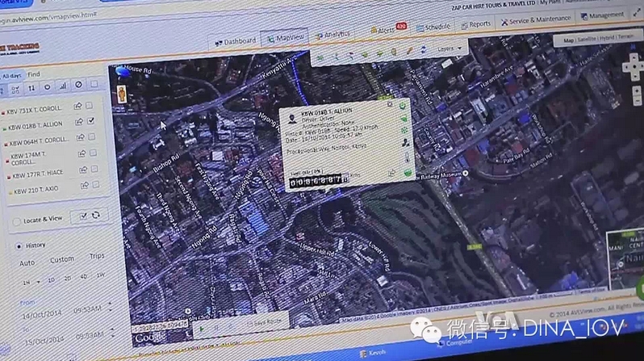644x361 pixels.
Task: Click share icon for KBV 731X
Action: pyautogui.click(x=77, y=107)
